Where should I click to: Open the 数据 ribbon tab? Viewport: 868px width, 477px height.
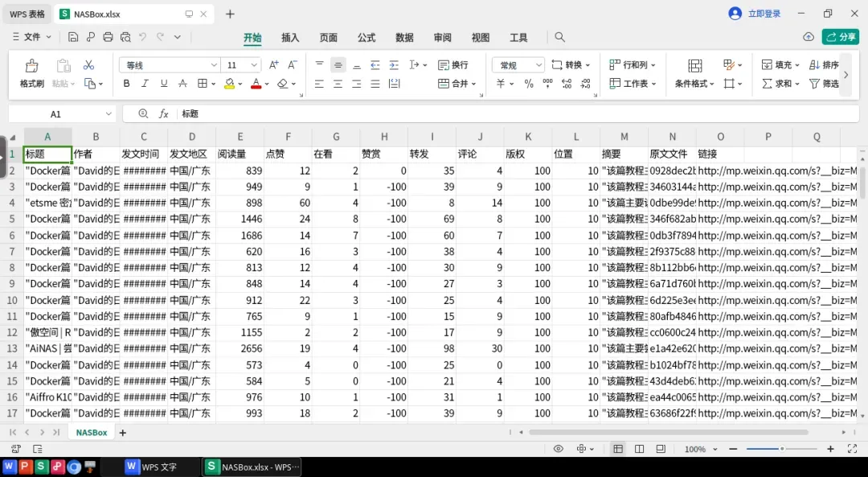click(404, 38)
